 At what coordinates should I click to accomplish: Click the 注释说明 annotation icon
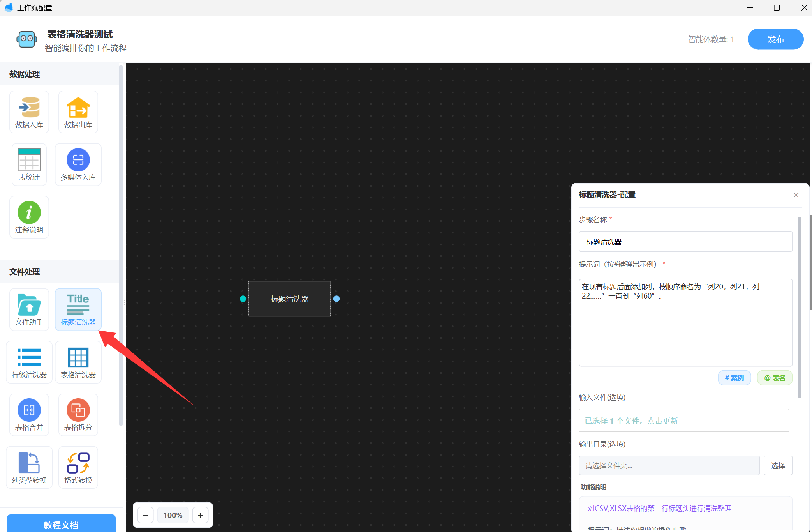29,217
